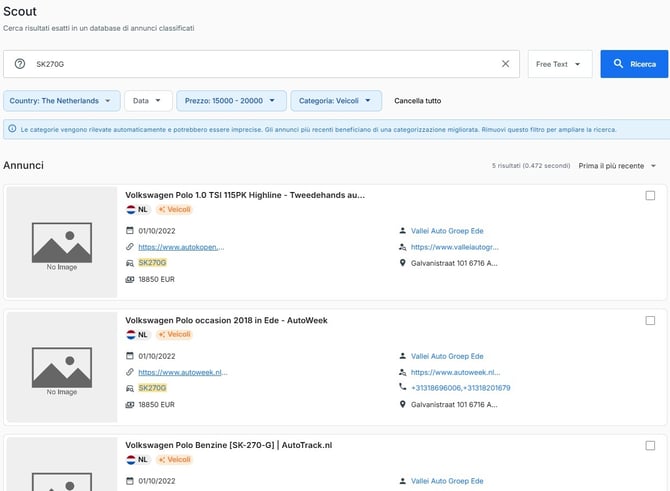Click the Veicoli category tag on AutoTrack listing

[174, 460]
